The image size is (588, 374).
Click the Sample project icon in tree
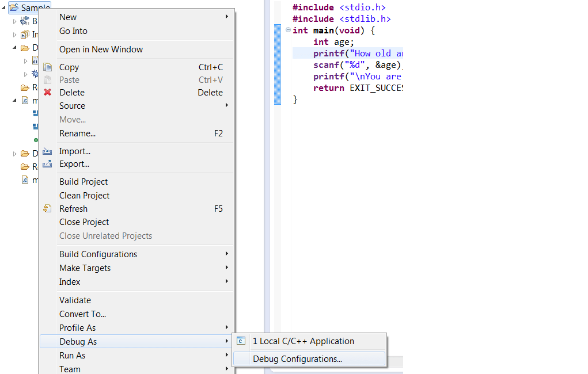pyautogui.click(x=14, y=7)
